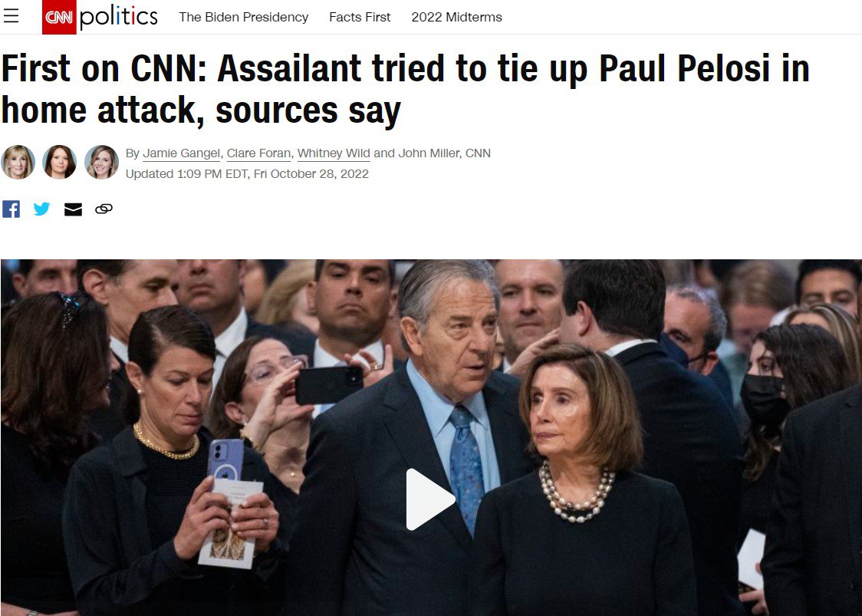Click the updated timestamp text

247,174
